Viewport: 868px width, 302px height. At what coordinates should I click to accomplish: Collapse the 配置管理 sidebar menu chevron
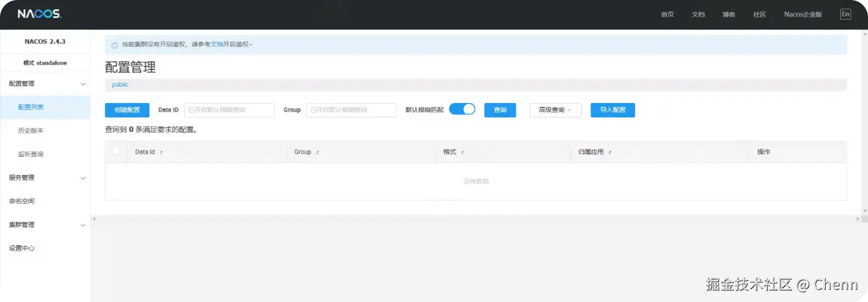83,84
